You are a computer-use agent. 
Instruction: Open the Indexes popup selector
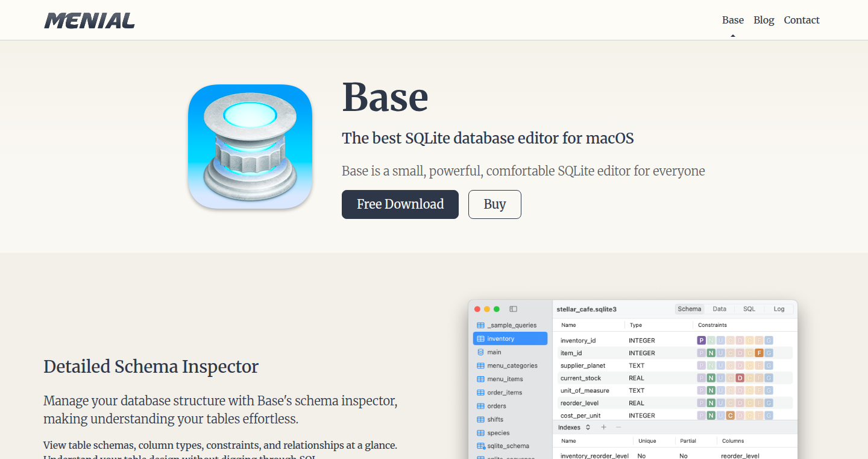click(574, 427)
